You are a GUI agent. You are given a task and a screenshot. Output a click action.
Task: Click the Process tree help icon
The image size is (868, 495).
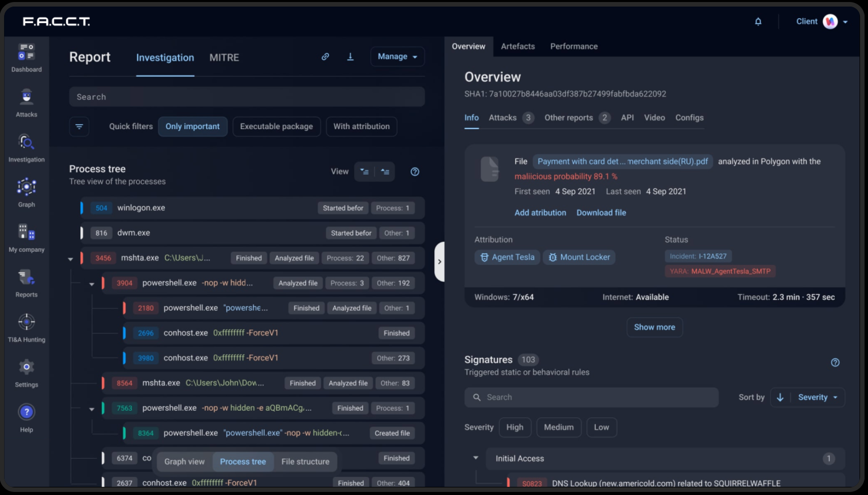[x=415, y=172]
